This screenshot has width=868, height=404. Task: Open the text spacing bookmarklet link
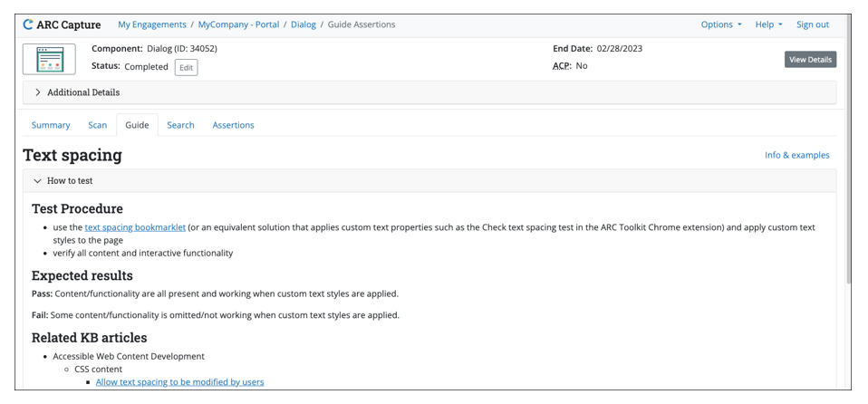[135, 227]
